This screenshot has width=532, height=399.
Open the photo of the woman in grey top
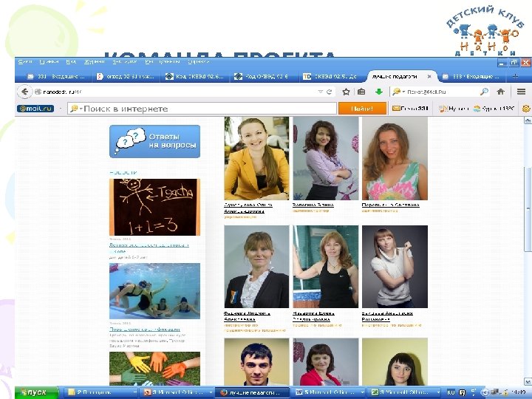coord(395,267)
